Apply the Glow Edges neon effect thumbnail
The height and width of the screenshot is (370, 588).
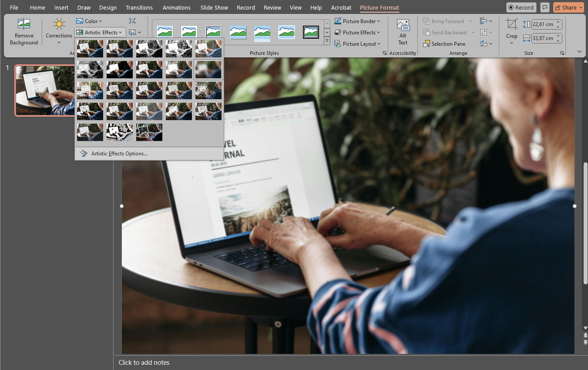149,132
